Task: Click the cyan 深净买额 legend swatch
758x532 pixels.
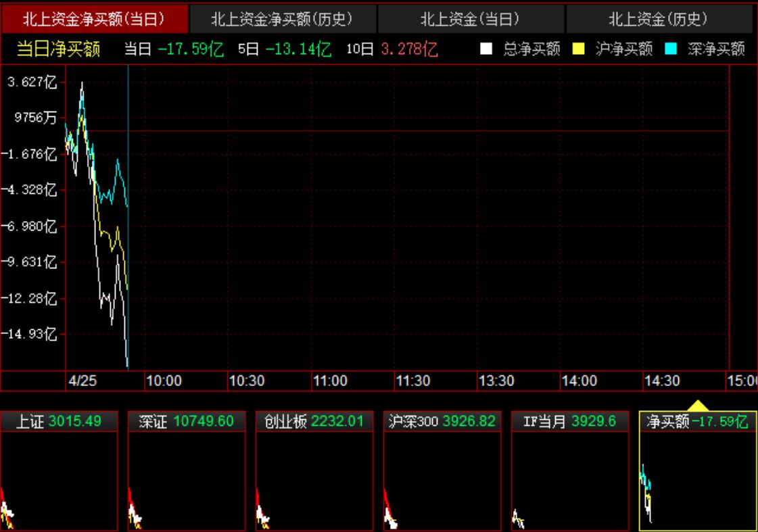Action: click(x=670, y=49)
